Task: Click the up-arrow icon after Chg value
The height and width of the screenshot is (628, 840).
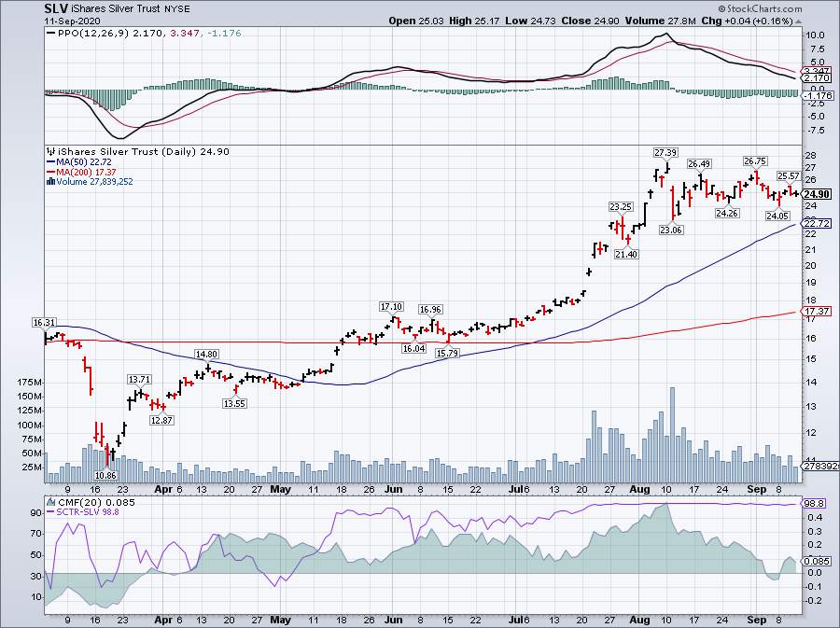Action: pos(798,22)
